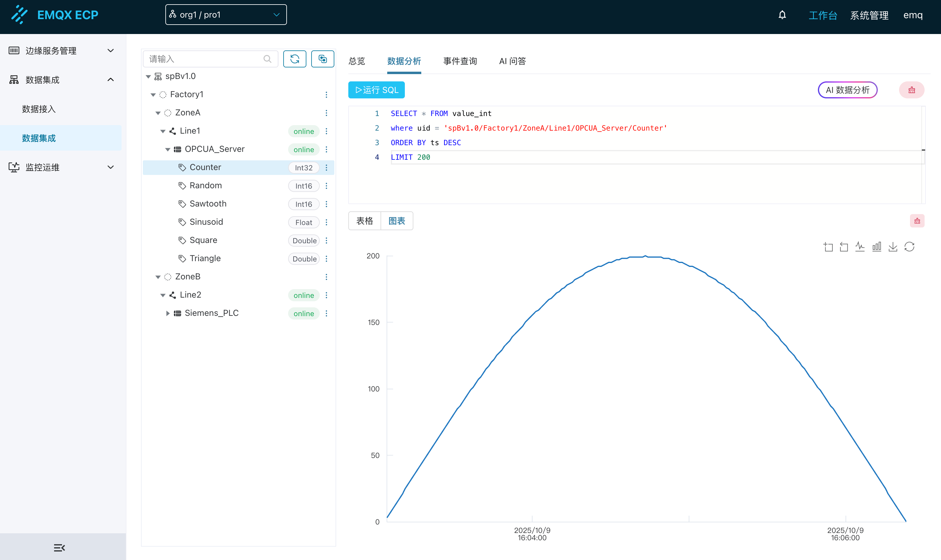Switch result view to 表格

point(364,221)
